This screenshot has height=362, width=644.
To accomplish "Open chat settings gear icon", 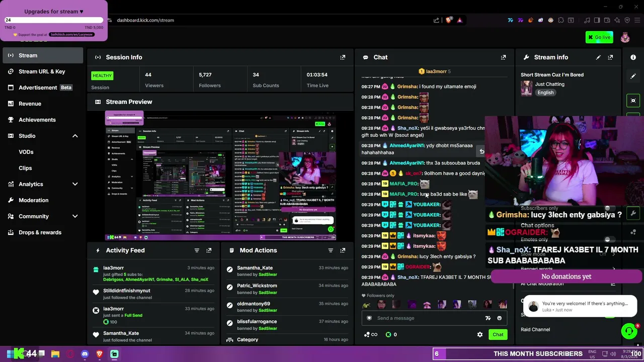I will point(480,334).
